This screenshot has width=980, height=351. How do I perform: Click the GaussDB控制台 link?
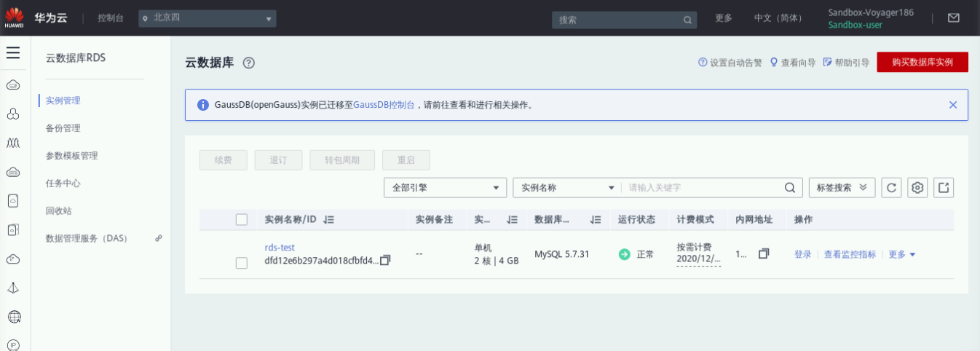[384, 105]
